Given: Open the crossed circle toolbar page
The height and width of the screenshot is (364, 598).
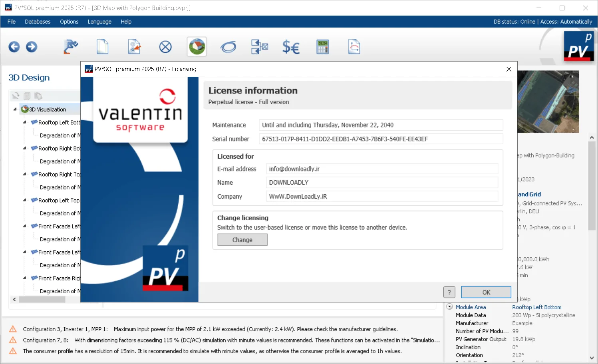Looking at the screenshot, I should [x=165, y=47].
